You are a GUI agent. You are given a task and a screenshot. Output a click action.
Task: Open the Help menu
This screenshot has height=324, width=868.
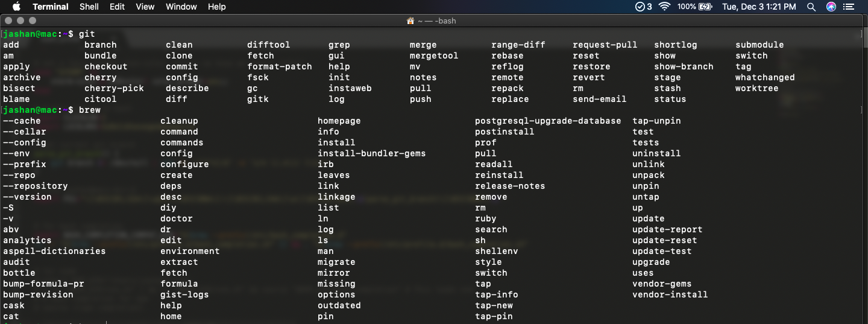tap(217, 7)
